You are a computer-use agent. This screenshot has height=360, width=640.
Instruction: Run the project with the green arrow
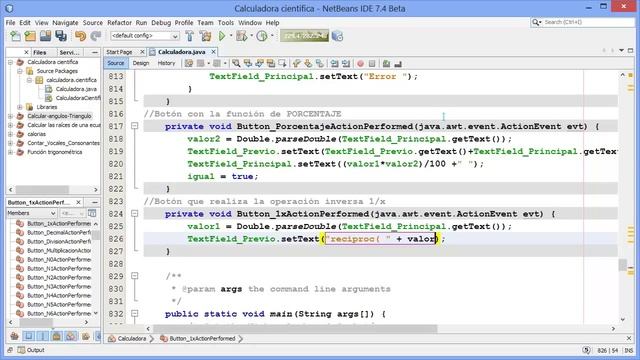click(x=222, y=36)
